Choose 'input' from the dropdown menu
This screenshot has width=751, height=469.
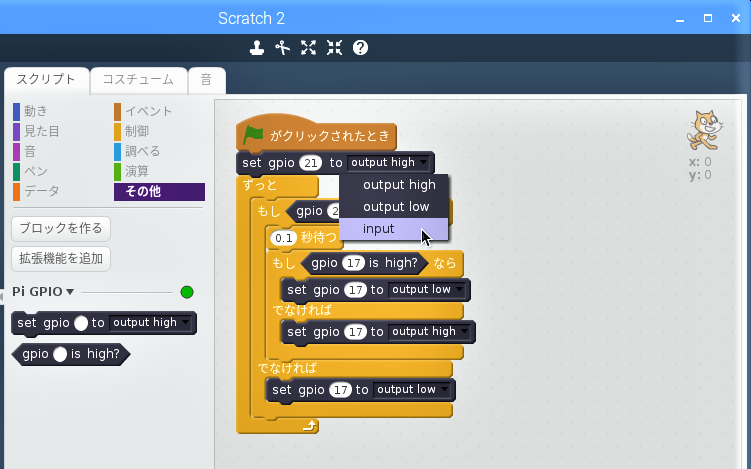pos(394,229)
